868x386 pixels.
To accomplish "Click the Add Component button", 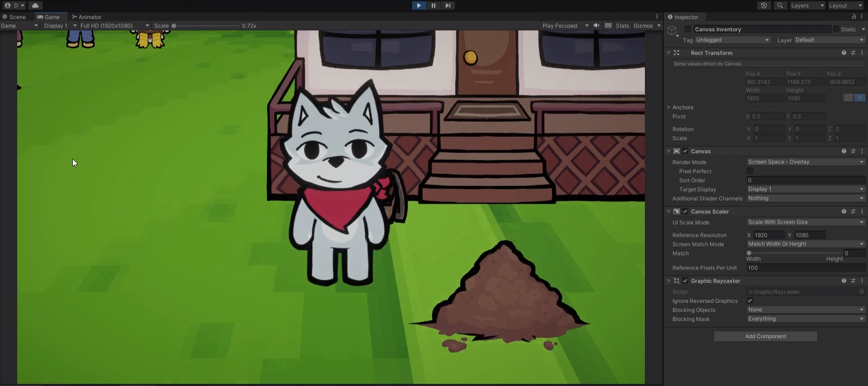I will pyautogui.click(x=765, y=336).
